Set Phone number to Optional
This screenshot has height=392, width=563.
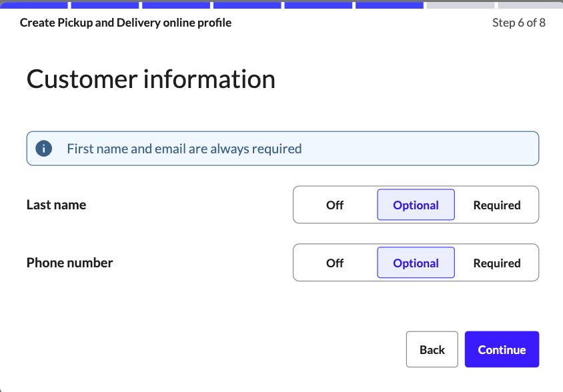pyautogui.click(x=416, y=263)
